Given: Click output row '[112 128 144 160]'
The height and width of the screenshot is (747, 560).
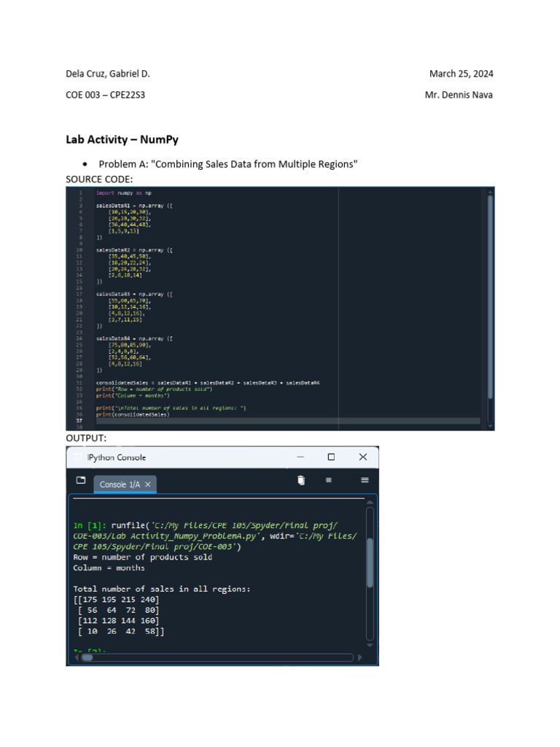Looking at the screenshot, I should [x=119, y=621].
